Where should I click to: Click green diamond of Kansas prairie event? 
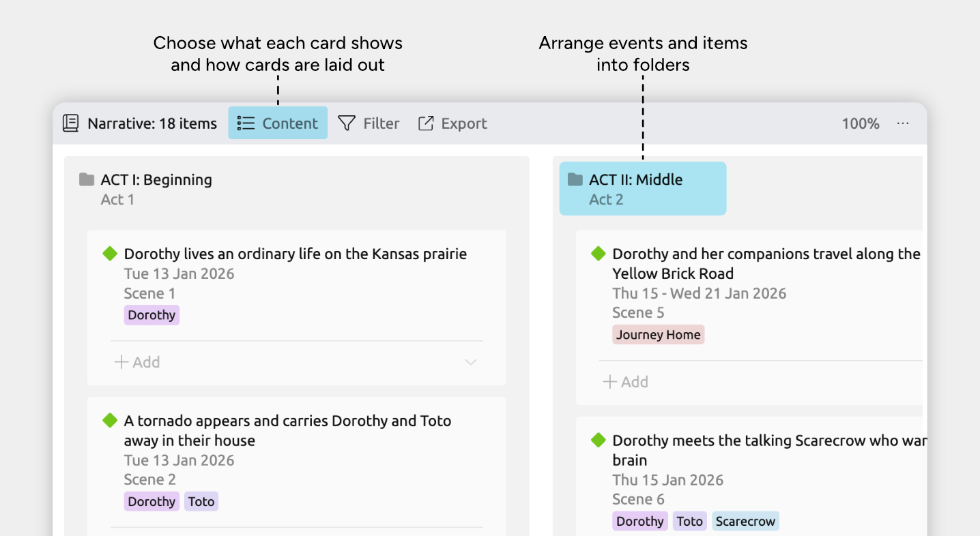[110, 254]
